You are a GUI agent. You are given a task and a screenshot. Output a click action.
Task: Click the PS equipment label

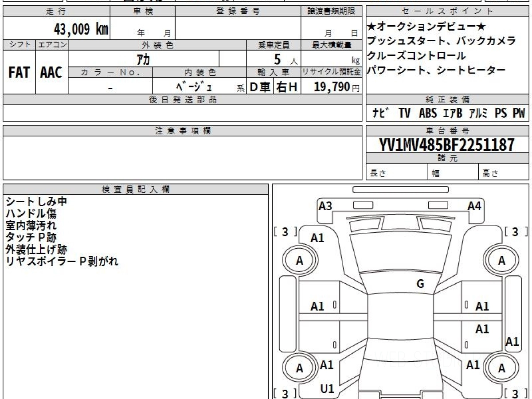pos(501,113)
